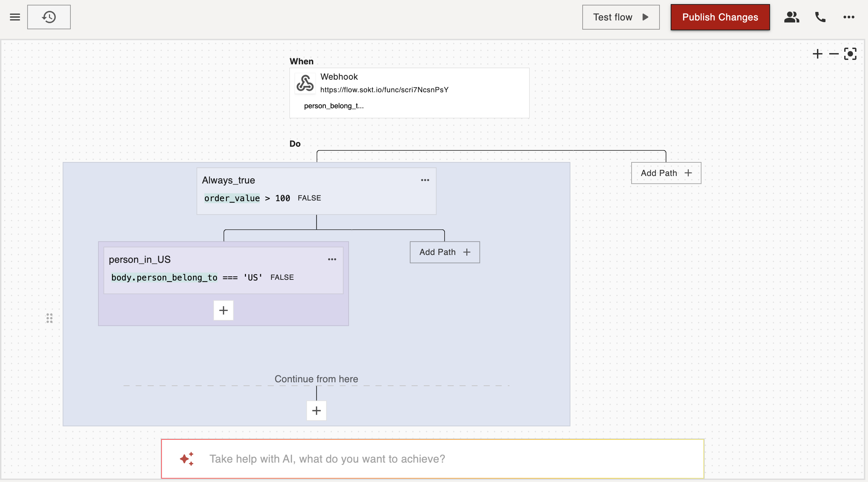Viewport: 868px width, 482px height.
Task: Click the Continue from here label
Action: pyautogui.click(x=316, y=379)
